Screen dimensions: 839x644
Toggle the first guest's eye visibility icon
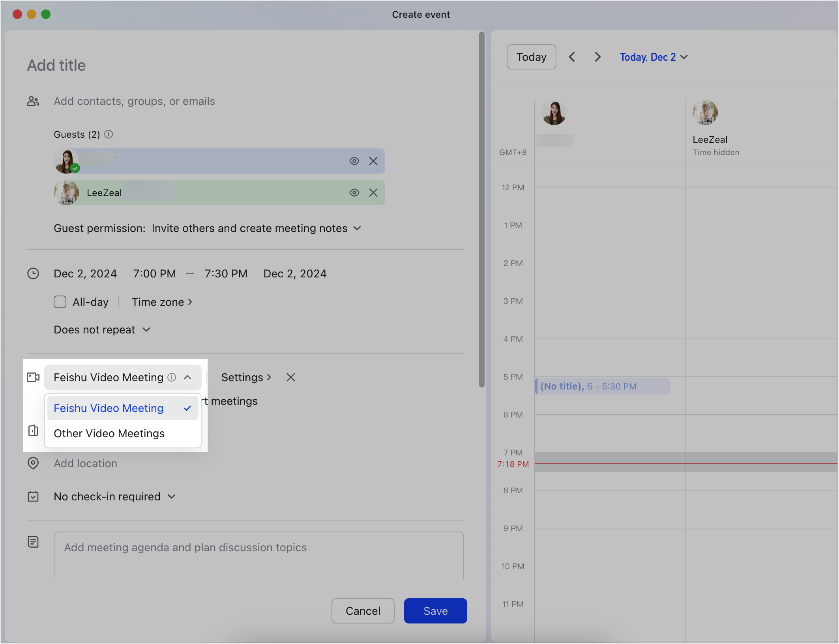click(354, 161)
